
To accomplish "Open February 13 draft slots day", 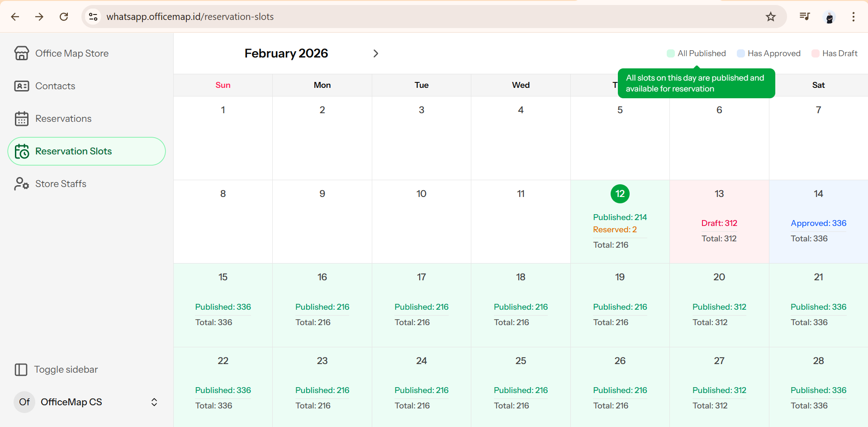I will tap(719, 221).
